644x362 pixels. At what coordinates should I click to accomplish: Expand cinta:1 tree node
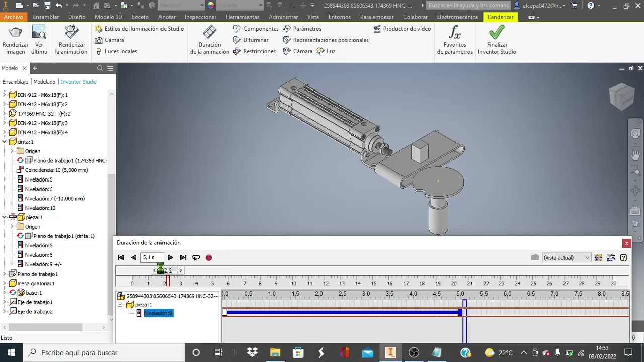5,142
